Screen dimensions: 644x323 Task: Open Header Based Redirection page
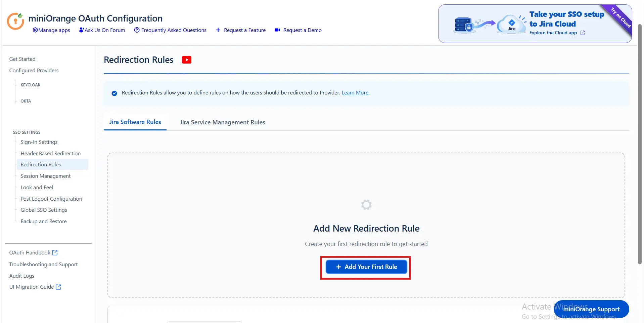pos(51,154)
